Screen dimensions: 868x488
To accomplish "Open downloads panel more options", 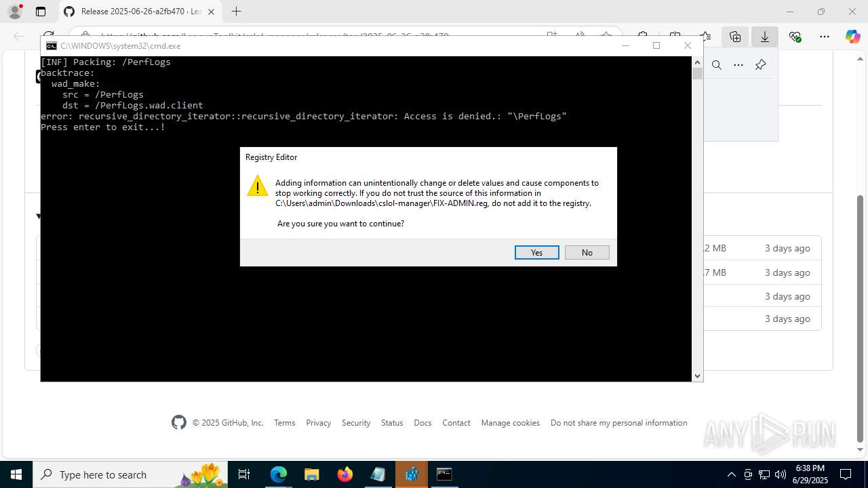I will (x=738, y=65).
